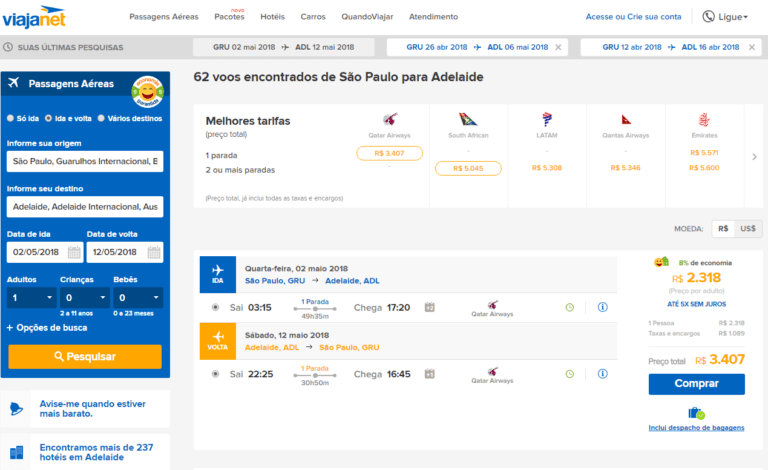This screenshot has width=768, height=470.
Task: Open the Pacotes menu item
Action: pos(229,17)
